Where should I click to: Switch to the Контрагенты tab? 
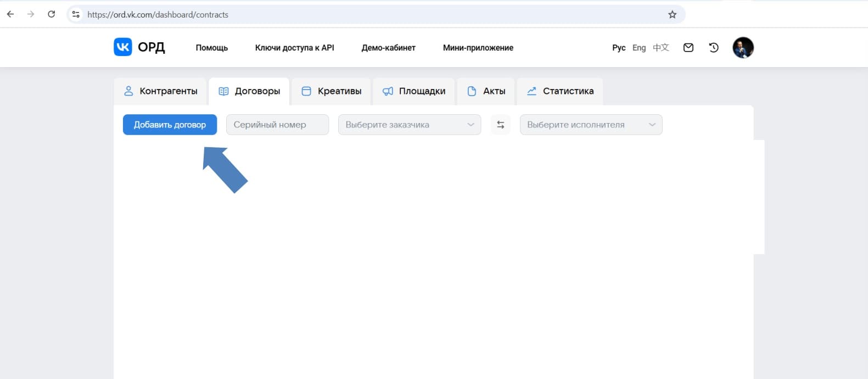pyautogui.click(x=160, y=91)
